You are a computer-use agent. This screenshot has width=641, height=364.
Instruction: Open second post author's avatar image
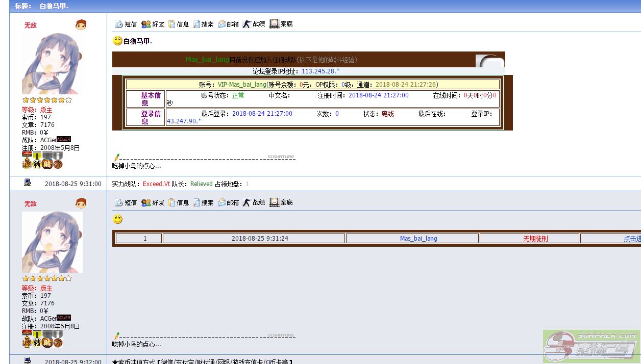[x=52, y=242]
